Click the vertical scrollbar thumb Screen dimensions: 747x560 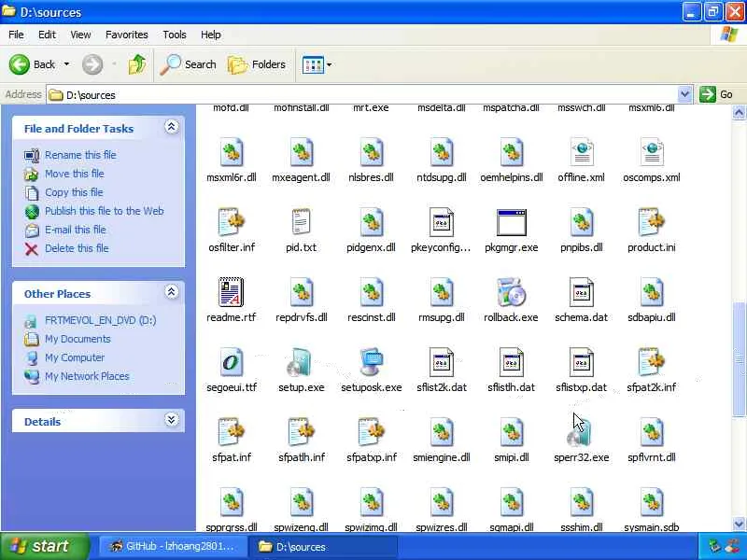pyautogui.click(x=739, y=359)
